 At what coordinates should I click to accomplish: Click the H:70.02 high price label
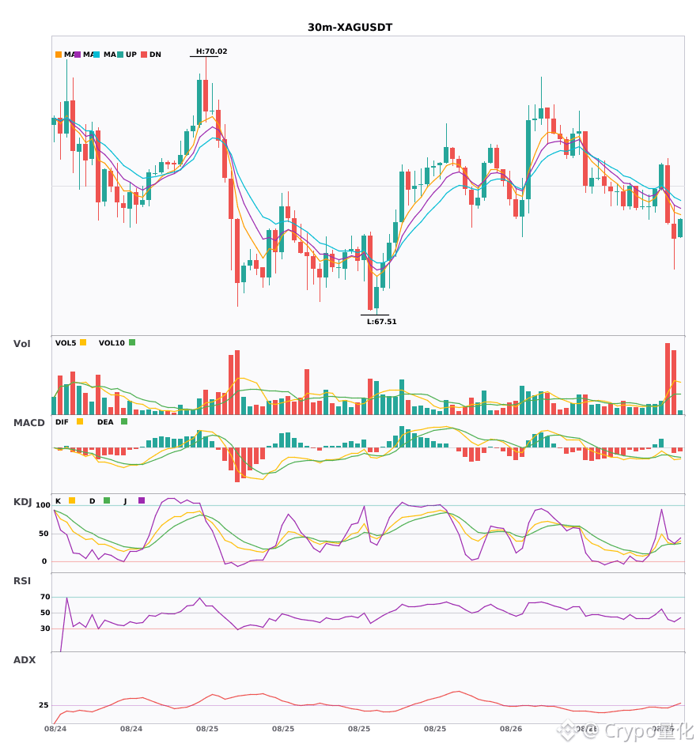(x=212, y=51)
